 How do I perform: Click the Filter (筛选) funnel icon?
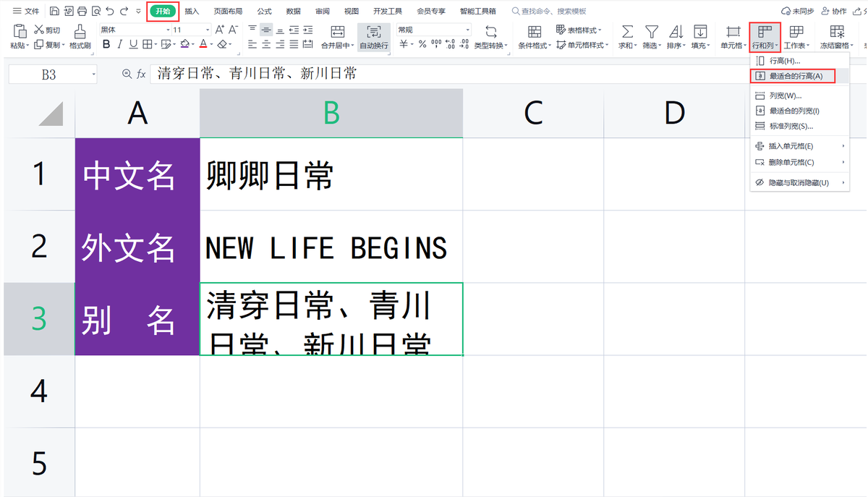tap(652, 31)
